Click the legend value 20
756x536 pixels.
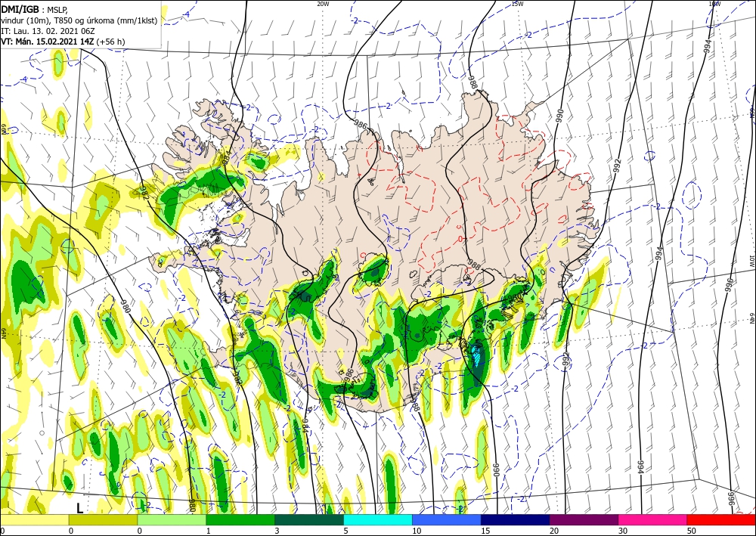tap(554, 531)
